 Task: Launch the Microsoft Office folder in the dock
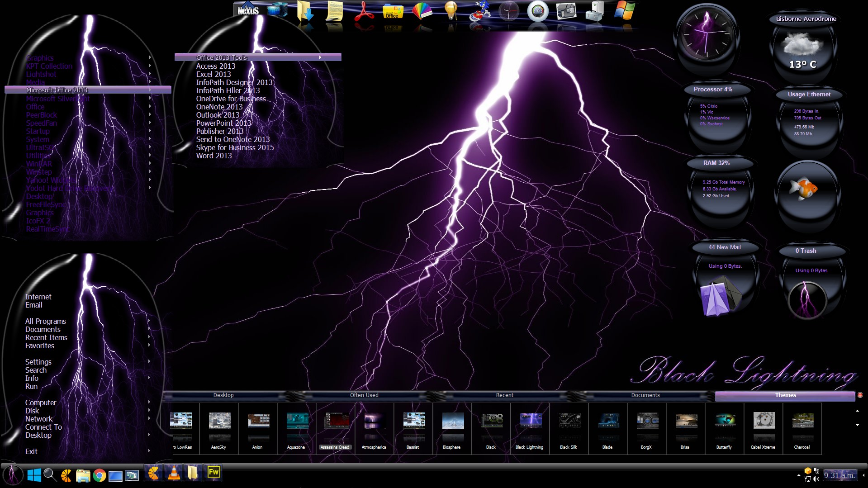(x=392, y=12)
